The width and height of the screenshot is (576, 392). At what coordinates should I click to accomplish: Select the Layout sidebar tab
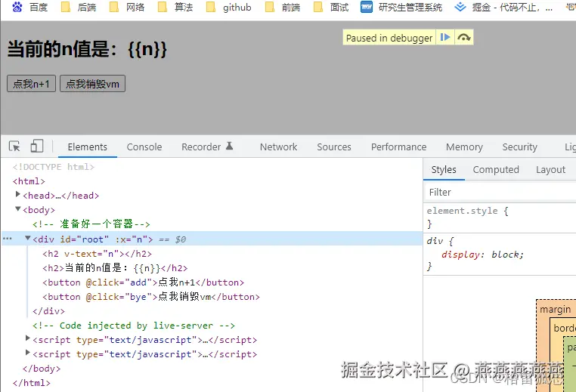550,170
